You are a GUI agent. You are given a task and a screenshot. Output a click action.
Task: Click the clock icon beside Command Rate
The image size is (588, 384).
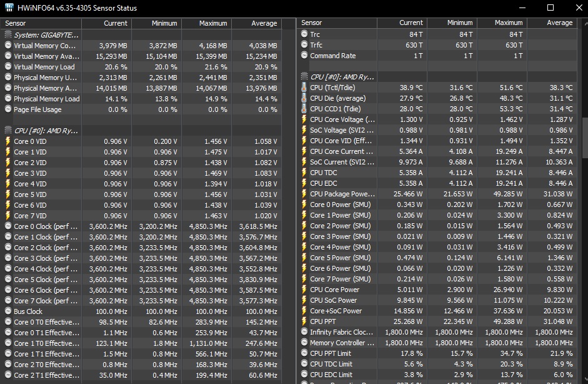click(304, 56)
